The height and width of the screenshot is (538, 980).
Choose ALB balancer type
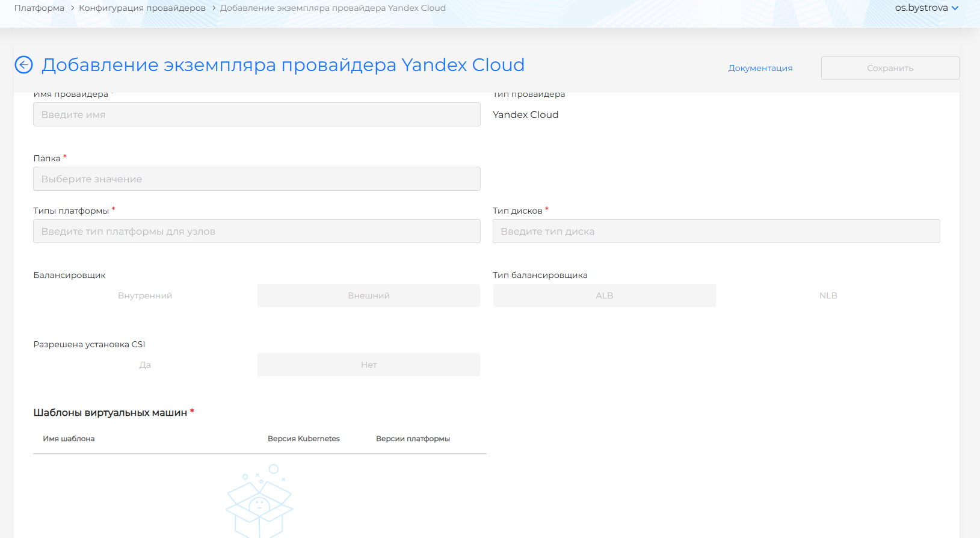[x=605, y=295]
